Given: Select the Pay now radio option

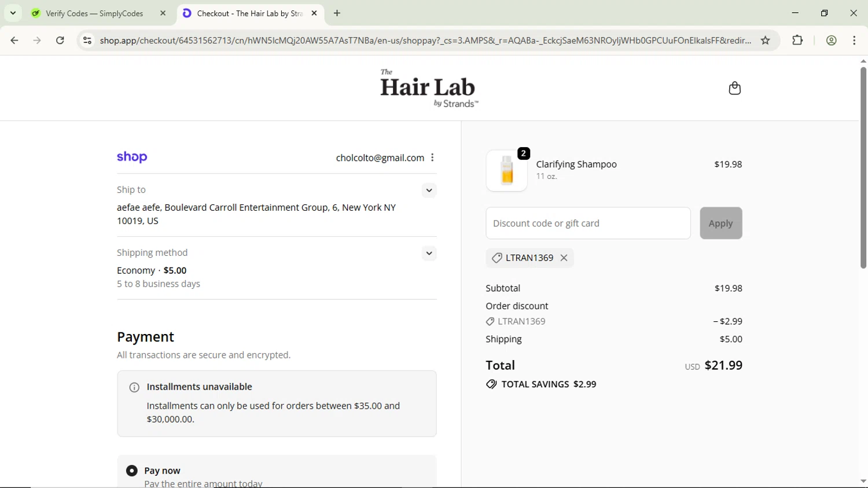Looking at the screenshot, I should pyautogui.click(x=132, y=471).
